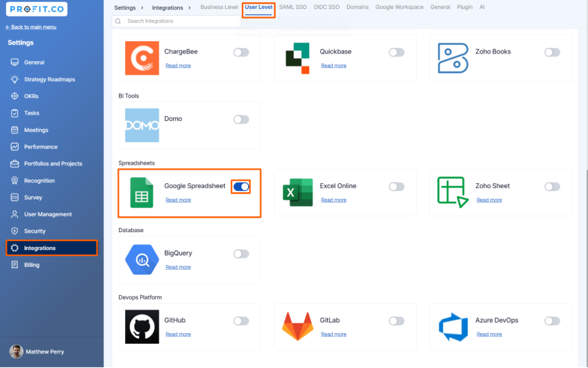Click the Portfolios and Projects briefcase icon
The height and width of the screenshot is (368, 588).
14,164
